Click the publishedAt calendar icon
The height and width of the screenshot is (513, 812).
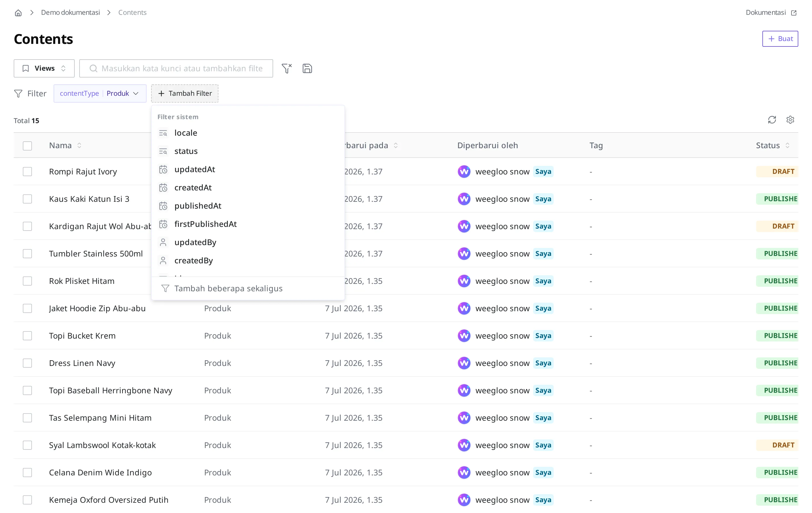163,206
